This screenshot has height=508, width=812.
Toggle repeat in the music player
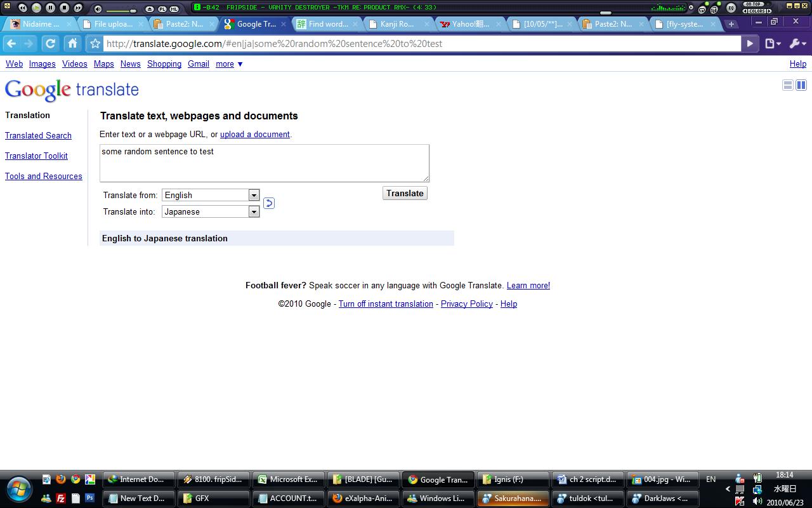coord(702,10)
